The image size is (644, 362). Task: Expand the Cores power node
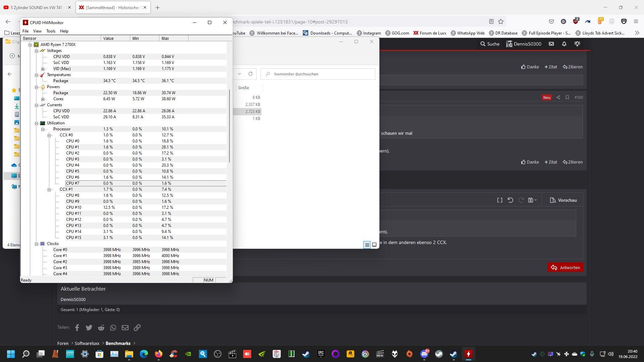43,99
